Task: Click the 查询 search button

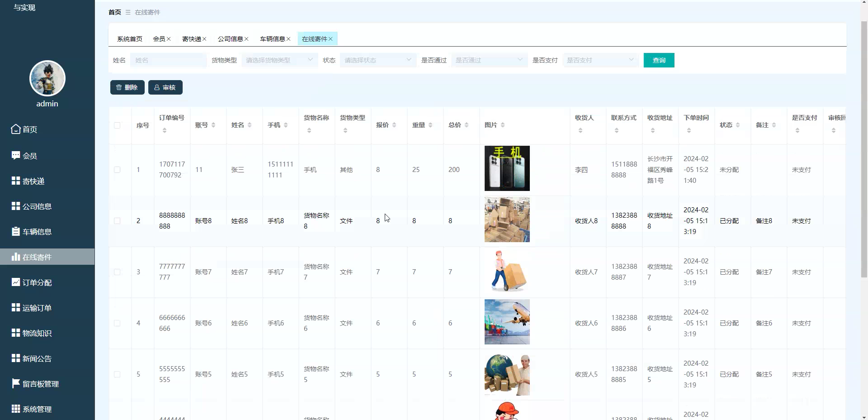Action: click(658, 60)
